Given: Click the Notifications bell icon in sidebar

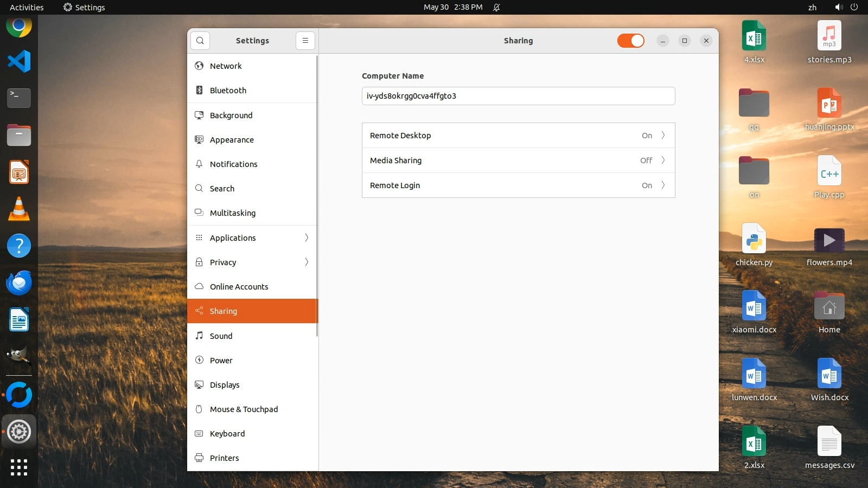Looking at the screenshot, I should point(199,164).
